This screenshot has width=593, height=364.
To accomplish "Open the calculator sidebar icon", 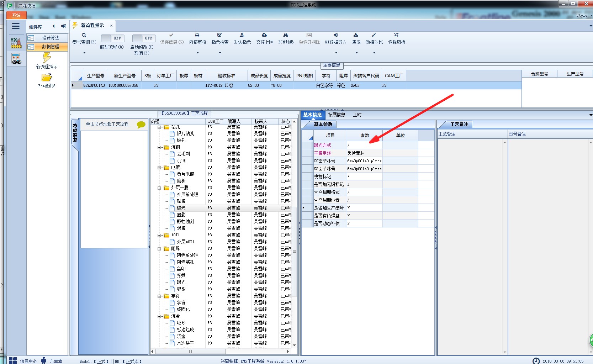I will click(x=16, y=59).
